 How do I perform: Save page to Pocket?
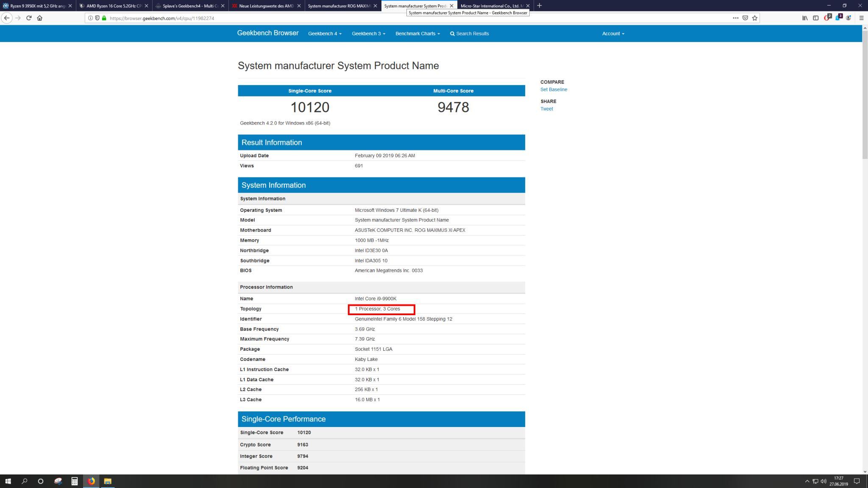pos(745,18)
